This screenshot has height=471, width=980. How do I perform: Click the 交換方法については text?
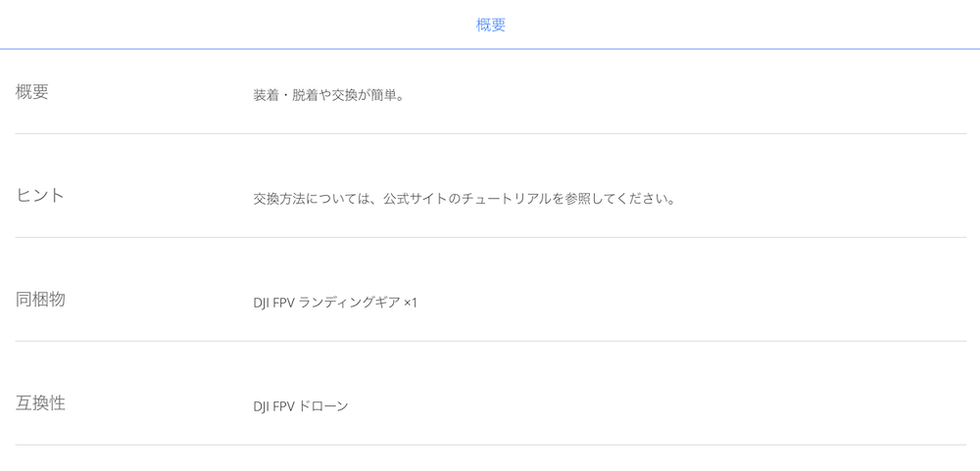312,200
